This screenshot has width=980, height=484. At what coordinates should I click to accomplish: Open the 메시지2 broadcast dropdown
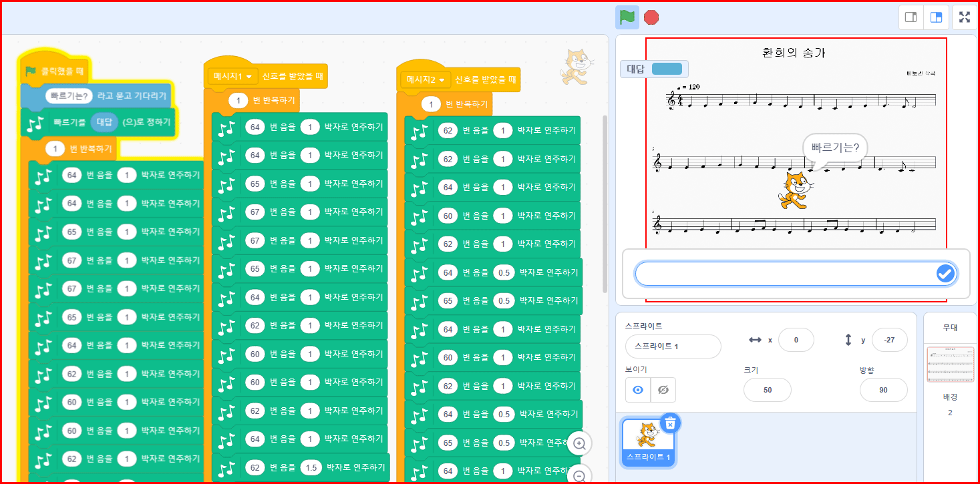tap(426, 79)
